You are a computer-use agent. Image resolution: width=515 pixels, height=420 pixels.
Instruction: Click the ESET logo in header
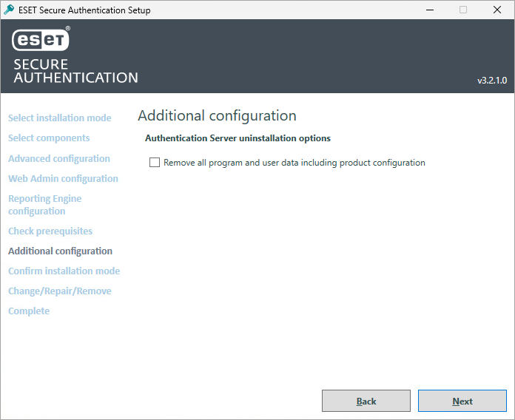pyautogui.click(x=41, y=39)
